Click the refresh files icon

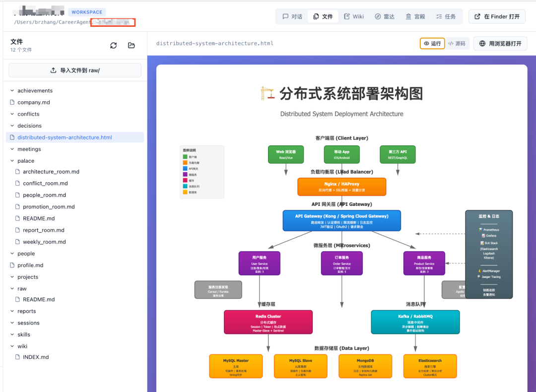click(114, 46)
